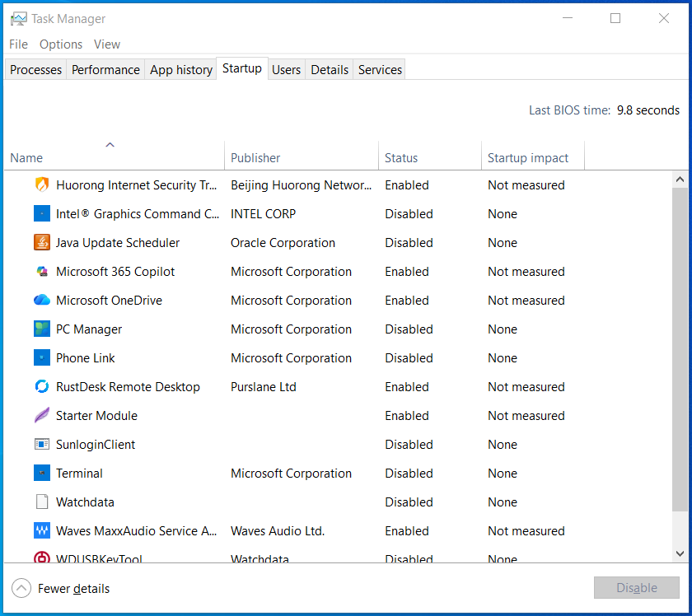Select the Huorong Internet Security Tr... name
The image size is (692, 616).
(137, 185)
